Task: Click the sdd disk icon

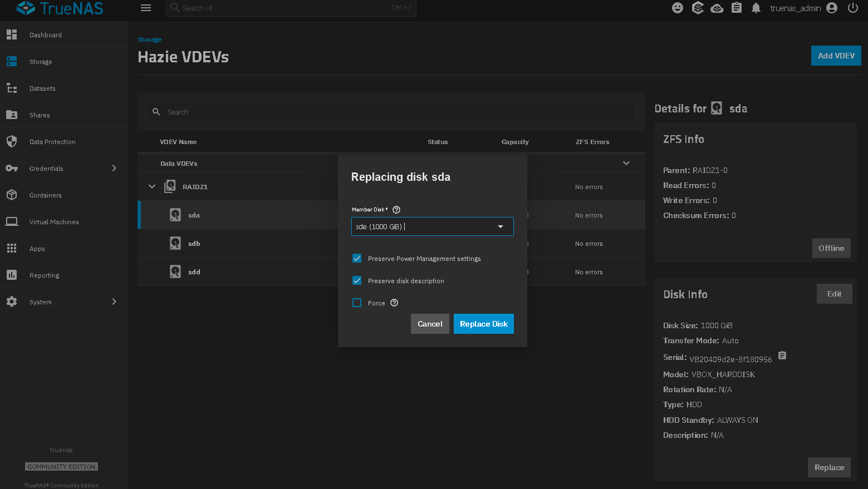Action: (175, 271)
